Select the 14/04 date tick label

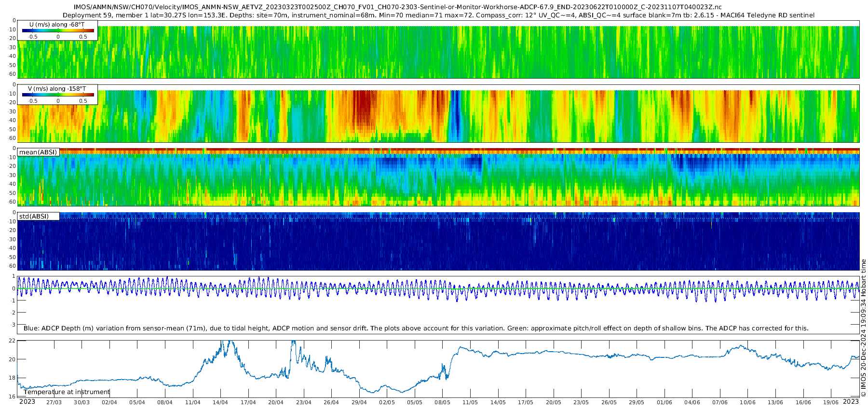(220, 402)
